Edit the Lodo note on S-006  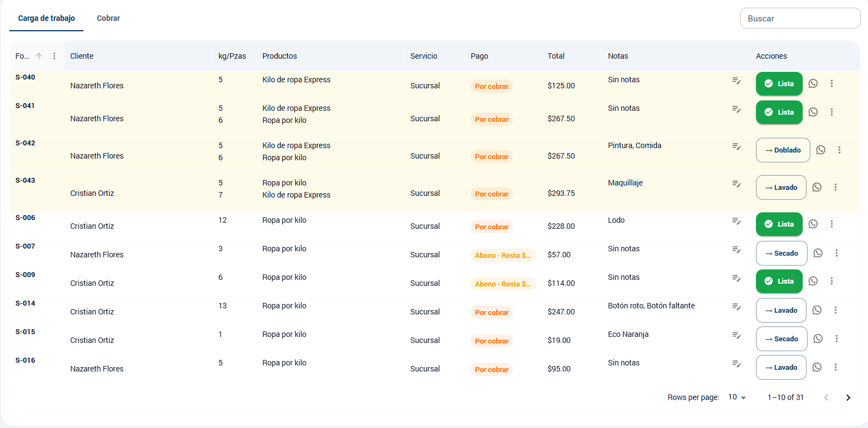736,221
